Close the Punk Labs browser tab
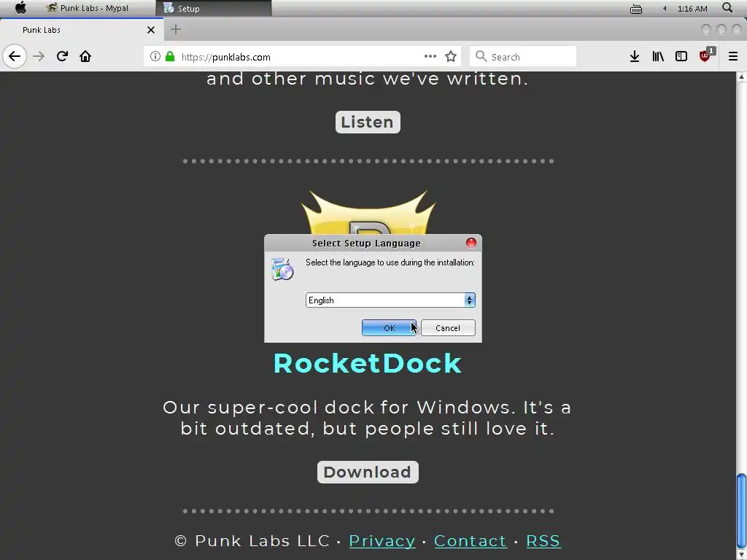747x560 pixels. [x=151, y=30]
